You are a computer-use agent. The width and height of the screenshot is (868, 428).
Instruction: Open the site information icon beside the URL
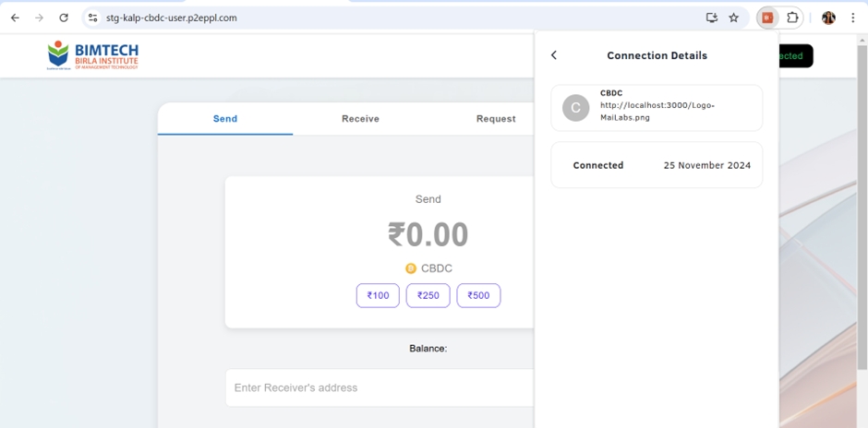92,18
